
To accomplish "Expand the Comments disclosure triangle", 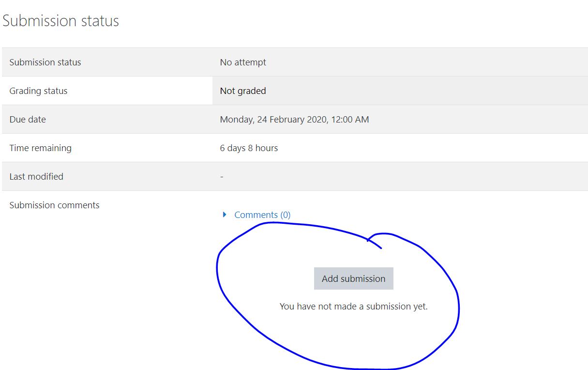I will [225, 215].
